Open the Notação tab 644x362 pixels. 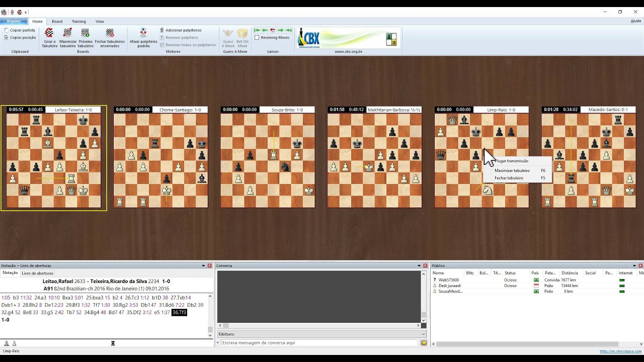10,273
